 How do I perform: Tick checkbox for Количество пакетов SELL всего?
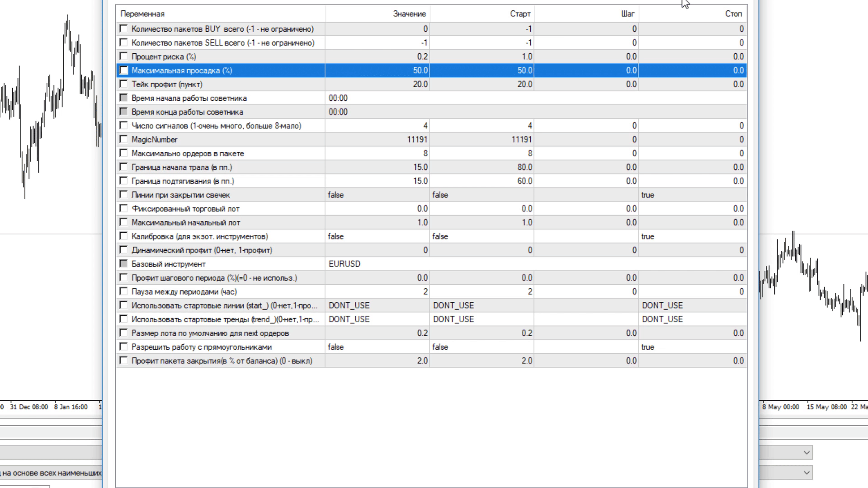point(123,42)
